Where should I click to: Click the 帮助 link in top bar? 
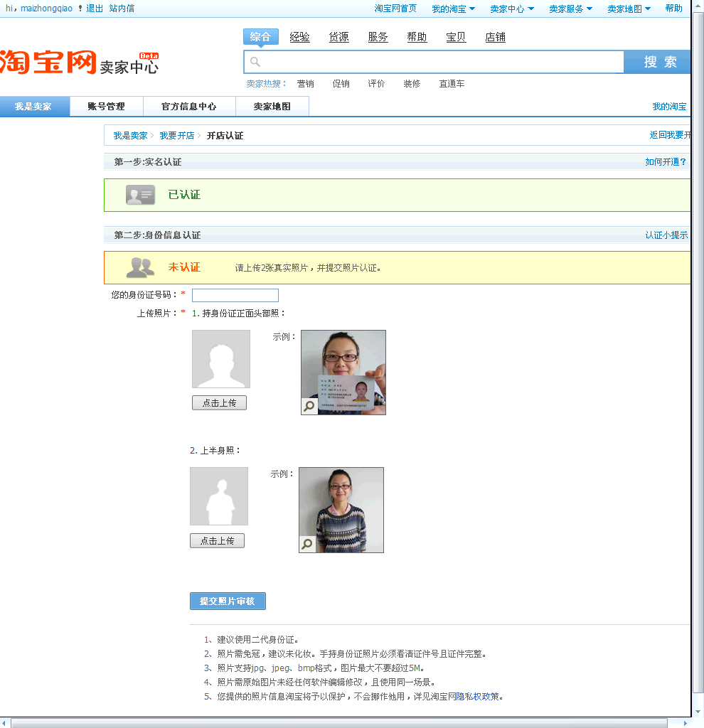674,9
